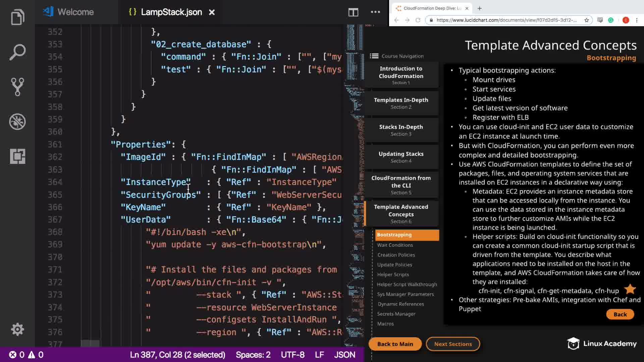Split the editor to the right
This screenshot has width=644, height=362.
353,12
